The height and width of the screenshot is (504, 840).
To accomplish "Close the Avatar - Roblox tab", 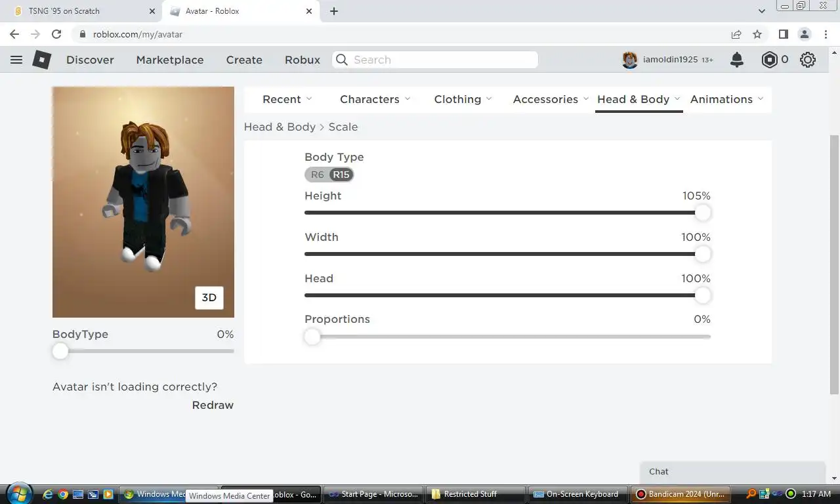I will coord(309,11).
